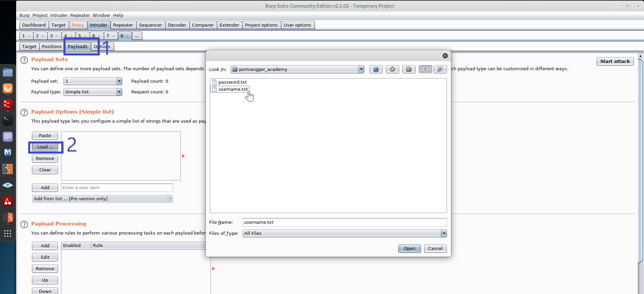Open the Burp menu
The width and height of the screenshot is (644, 294).
click(25, 15)
